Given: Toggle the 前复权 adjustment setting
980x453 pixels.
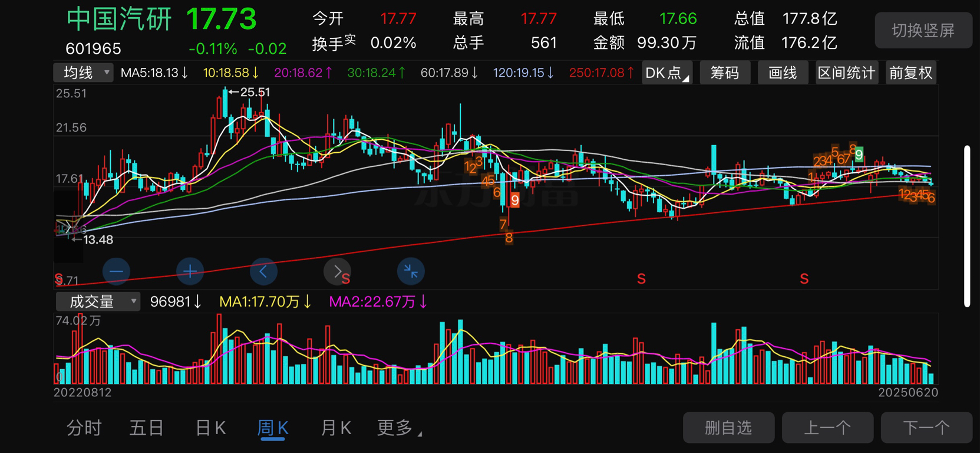Looking at the screenshot, I should pyautogui.click(x=911, y=73).
